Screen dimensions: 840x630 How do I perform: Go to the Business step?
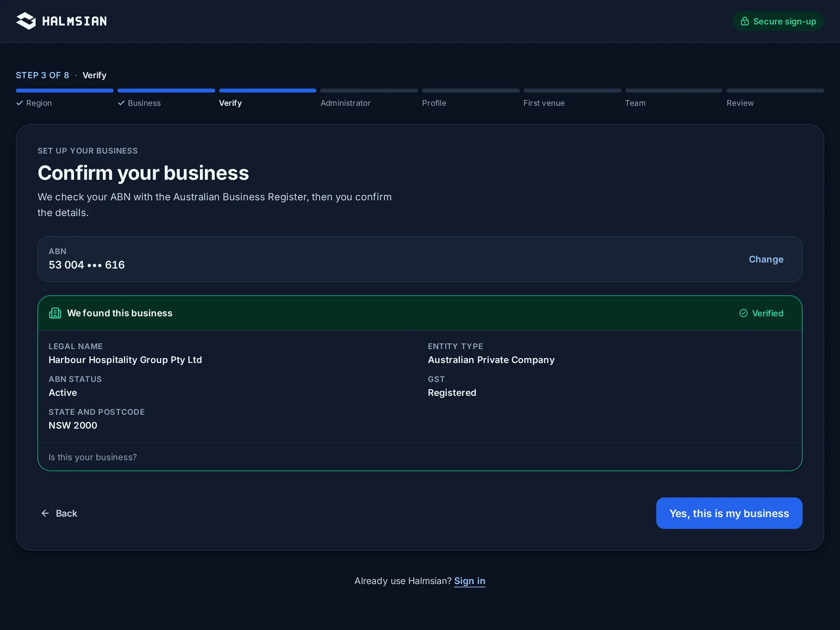point(144,103)
